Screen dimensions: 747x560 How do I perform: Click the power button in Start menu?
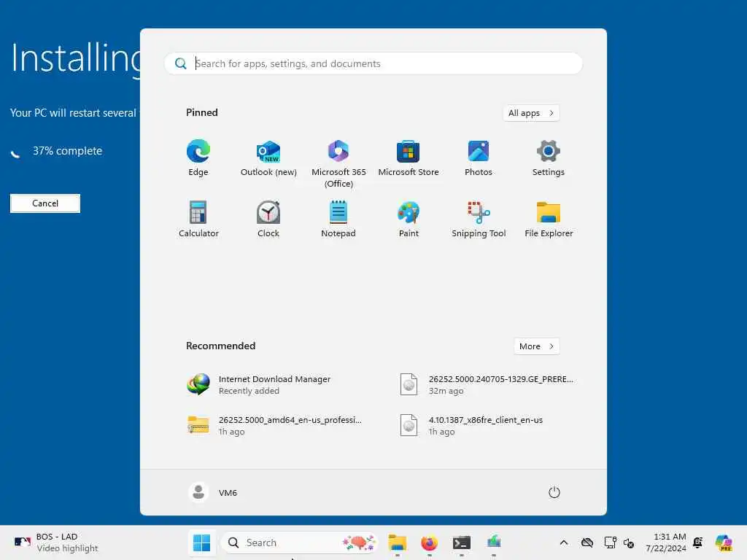[x=554, y=492]
